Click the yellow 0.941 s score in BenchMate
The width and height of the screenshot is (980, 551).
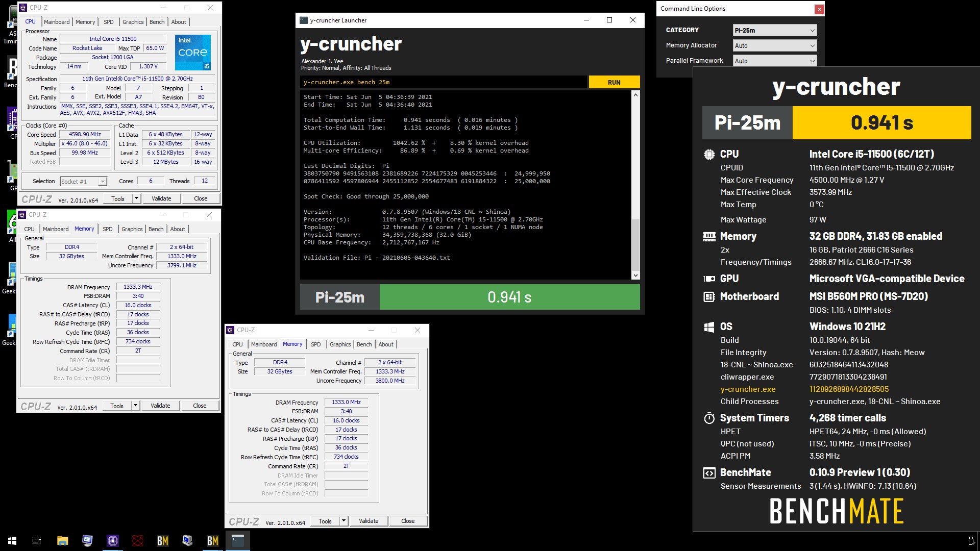tap(881, 122)
